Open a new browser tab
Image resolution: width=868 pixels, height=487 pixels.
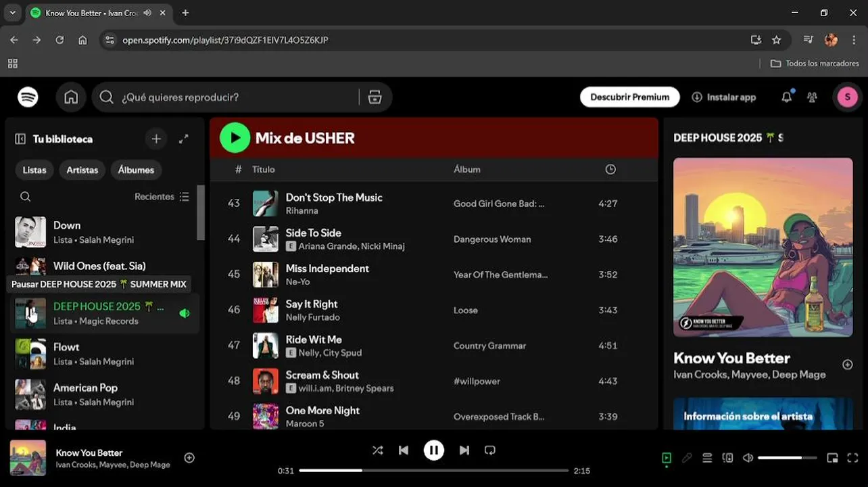click(x=185, y=13)
